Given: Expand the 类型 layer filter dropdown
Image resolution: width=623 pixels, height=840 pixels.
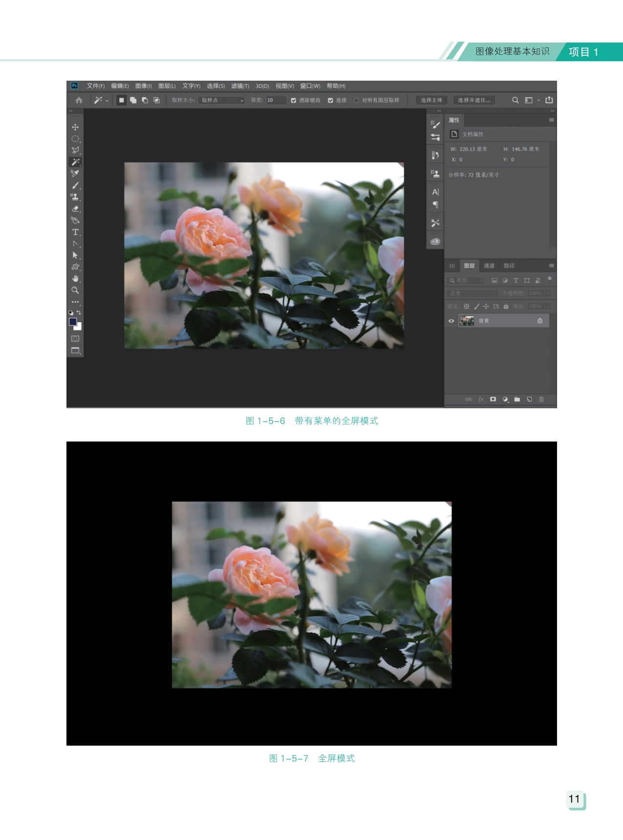Looking at the screenshot, I should pos(466,281).
